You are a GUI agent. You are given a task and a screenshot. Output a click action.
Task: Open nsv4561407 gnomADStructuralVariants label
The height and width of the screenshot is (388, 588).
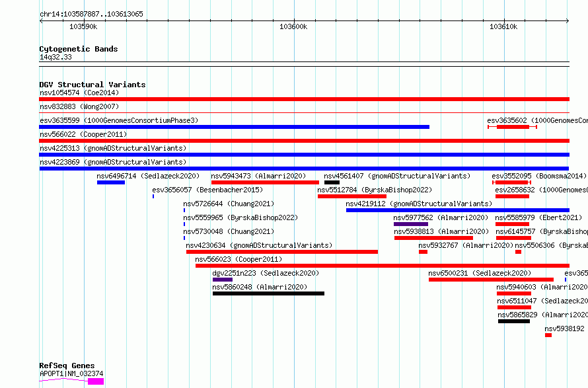click(397, 176)
